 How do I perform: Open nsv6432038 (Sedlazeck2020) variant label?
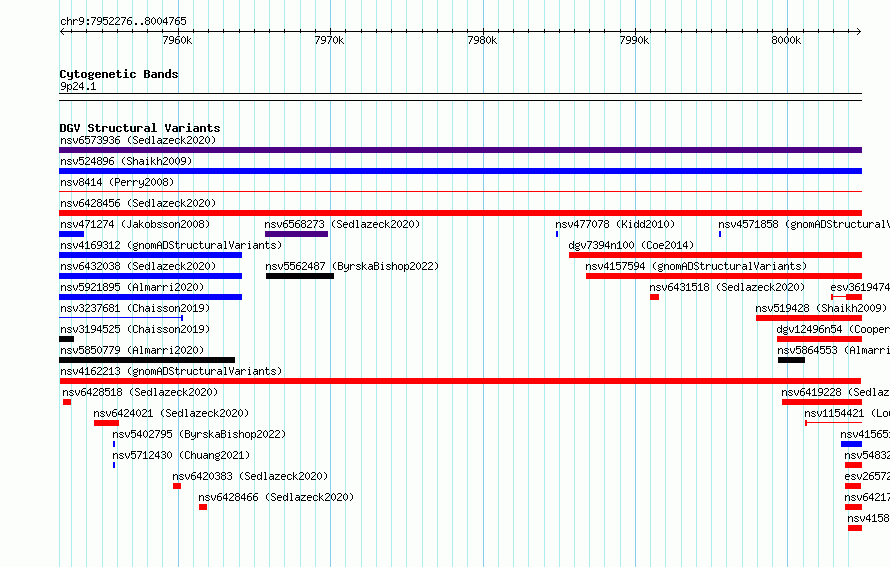tap(138, 266)
